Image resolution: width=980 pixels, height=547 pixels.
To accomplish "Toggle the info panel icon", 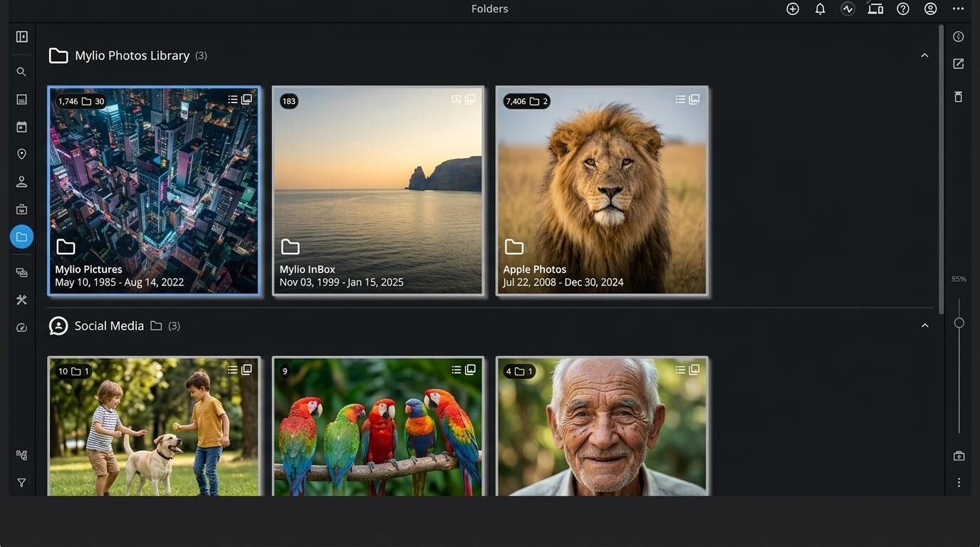I will (x=959, y=36).
